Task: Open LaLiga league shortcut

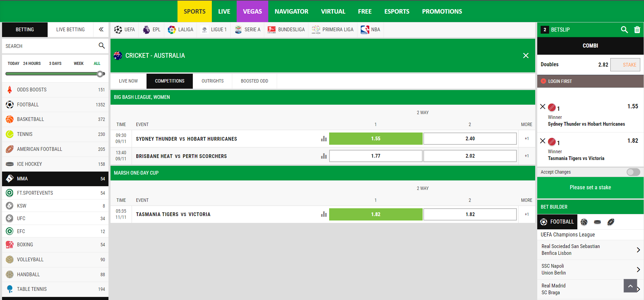Action: [x=181, y=30]
